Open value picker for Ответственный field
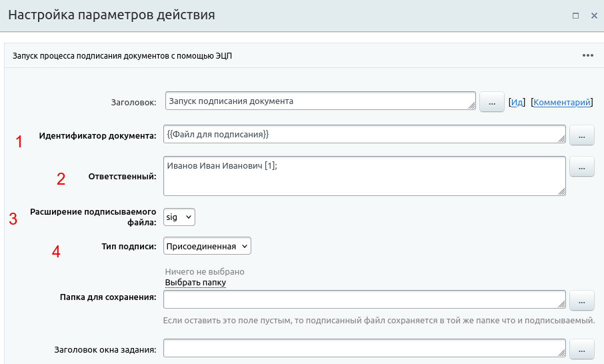The image size is (604, 364). (x=581, y=167)
